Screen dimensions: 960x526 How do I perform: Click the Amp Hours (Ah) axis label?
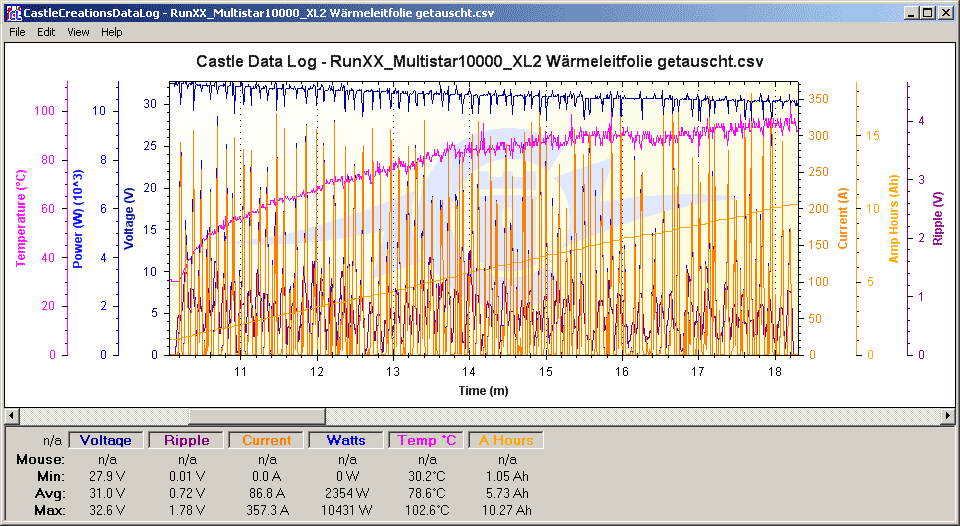[893, 219]
